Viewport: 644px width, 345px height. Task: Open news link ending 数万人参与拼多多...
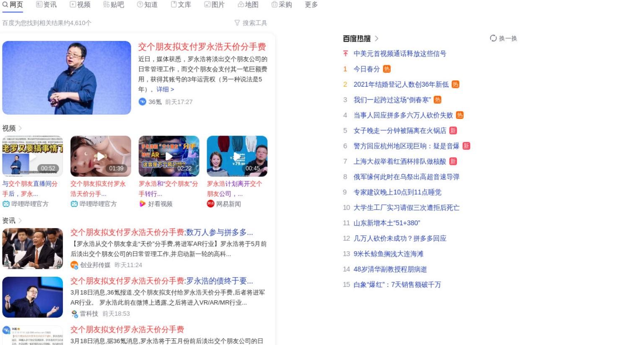(x=162, y=232)
